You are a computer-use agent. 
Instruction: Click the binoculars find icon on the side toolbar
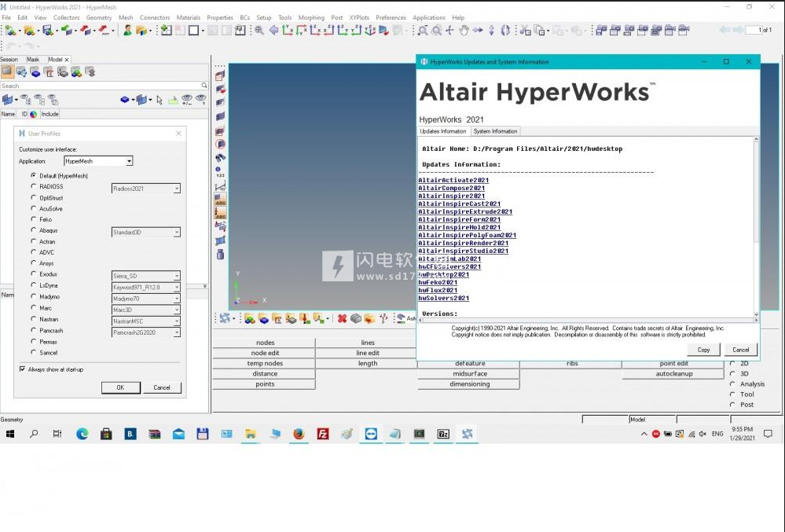click(220, 158)
